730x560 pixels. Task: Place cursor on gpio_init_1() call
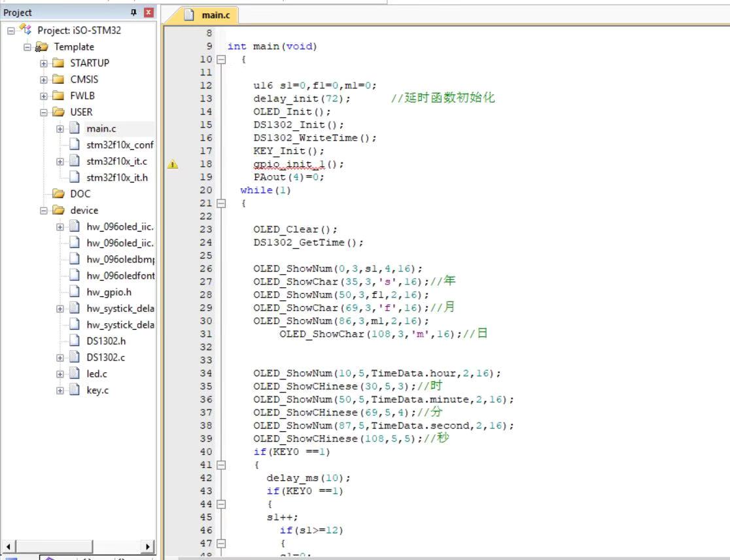[x=298, y=164]
